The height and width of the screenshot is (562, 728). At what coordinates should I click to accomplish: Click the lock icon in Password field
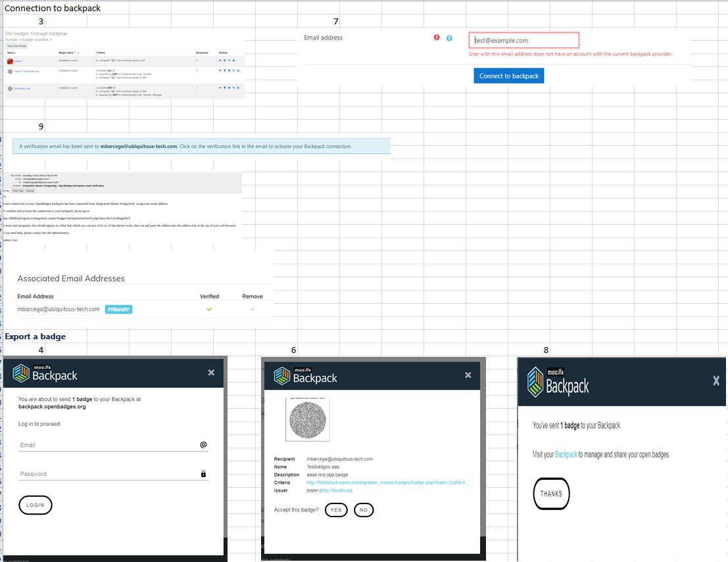click(x=203, y=473)
